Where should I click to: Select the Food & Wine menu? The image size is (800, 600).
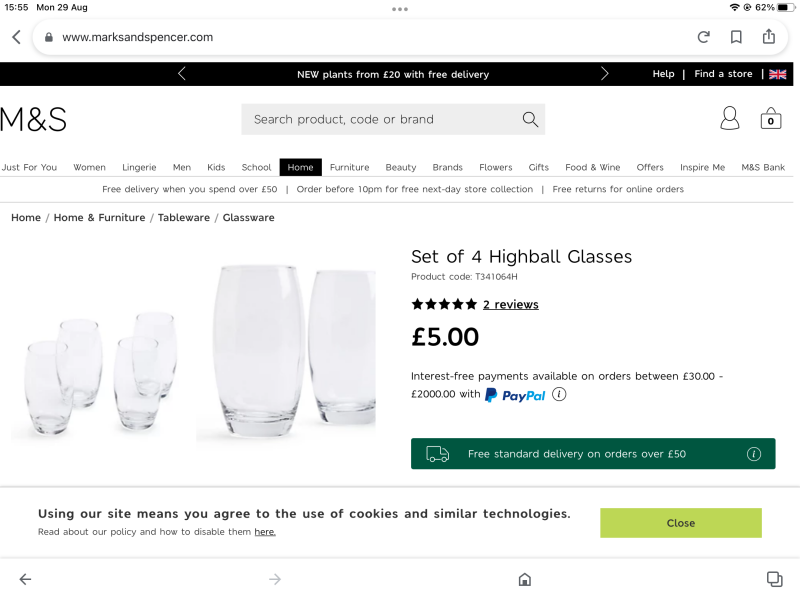[x=592, y=167]
